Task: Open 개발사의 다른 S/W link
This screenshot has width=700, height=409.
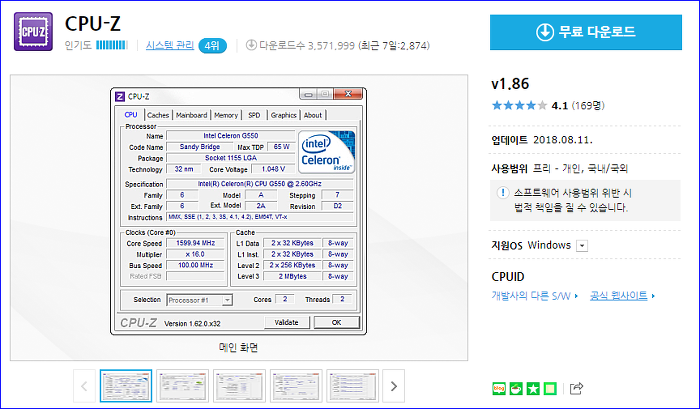Action: [x=534, y=296]
